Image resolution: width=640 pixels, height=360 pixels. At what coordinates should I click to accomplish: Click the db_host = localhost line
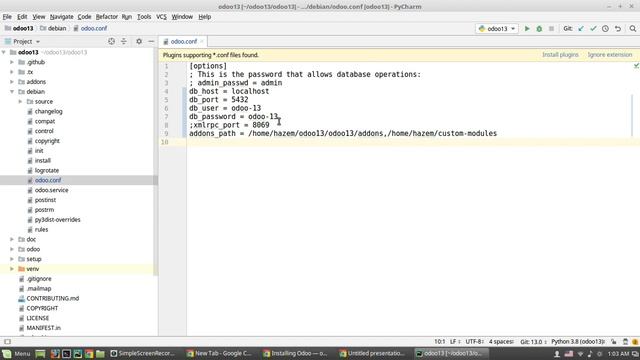229,91
